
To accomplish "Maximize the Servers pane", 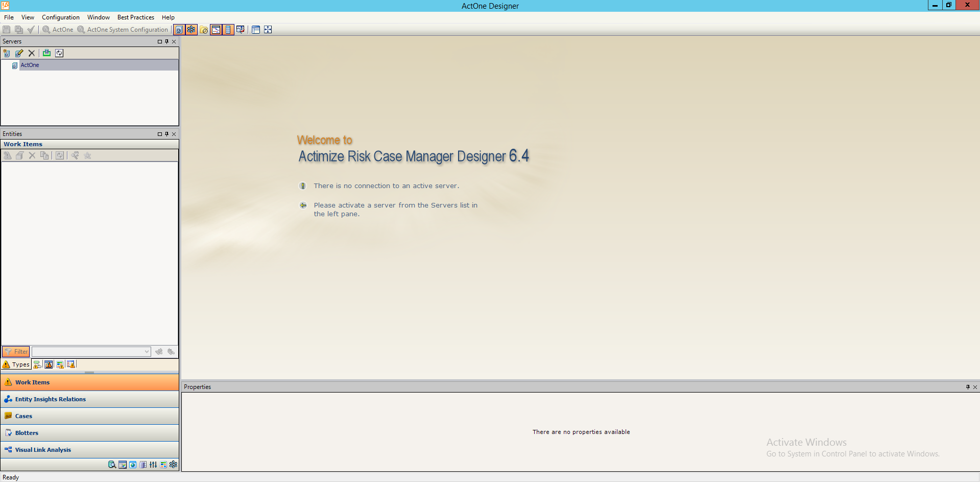I will [160, 42].
